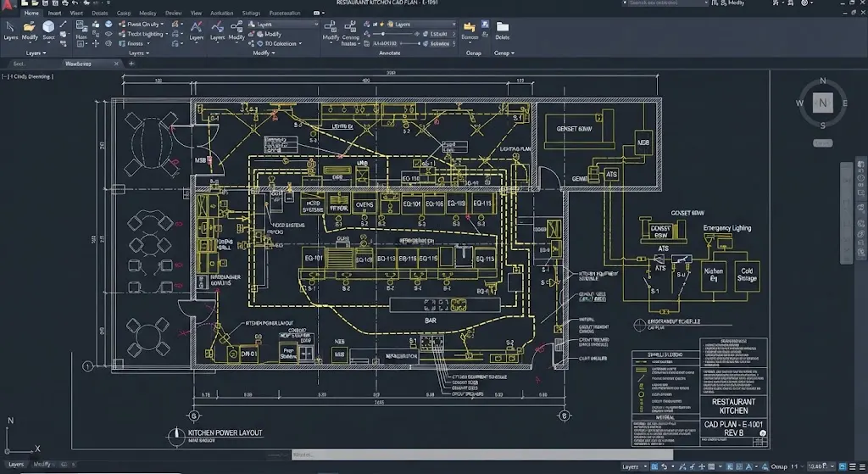Viewport: 868px width, 474px height.
Task: Open the Layers dropdown in Modify group
Action: 282,25
